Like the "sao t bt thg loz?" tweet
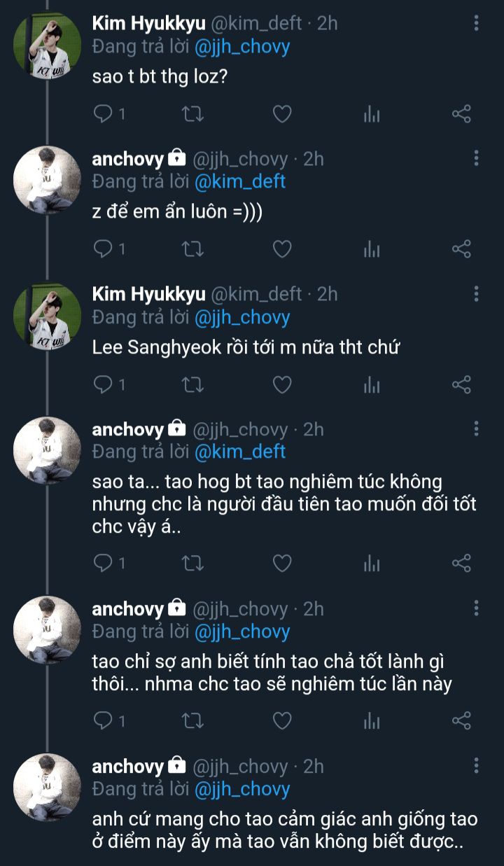 tap(281, 113)
